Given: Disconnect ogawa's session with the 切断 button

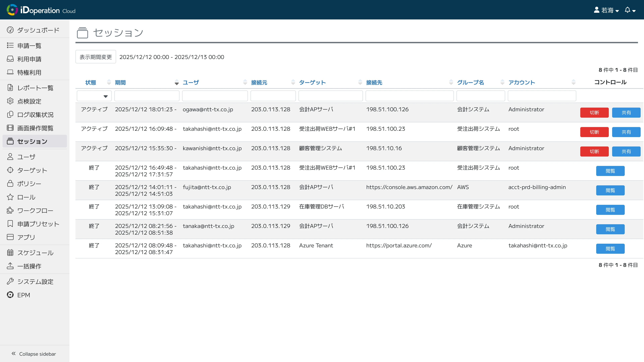Looking at the screenshot, I should [594, 112].
